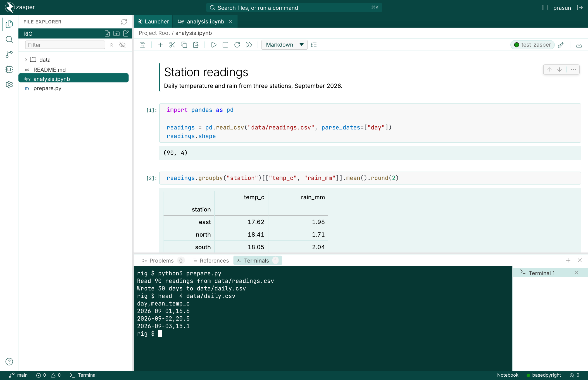Viewport: 588px width, 380px height.
Task: Paste the cell
Action: click(196, 45)
